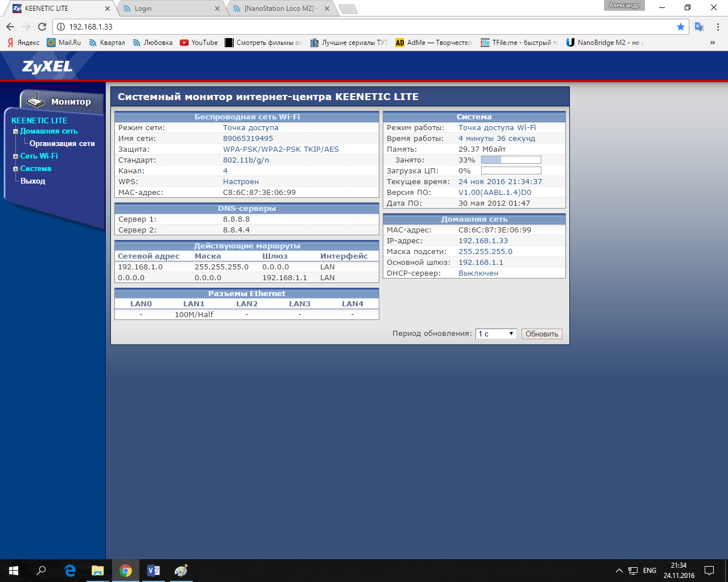
Task: Close the Login tab
Action: 217,9
